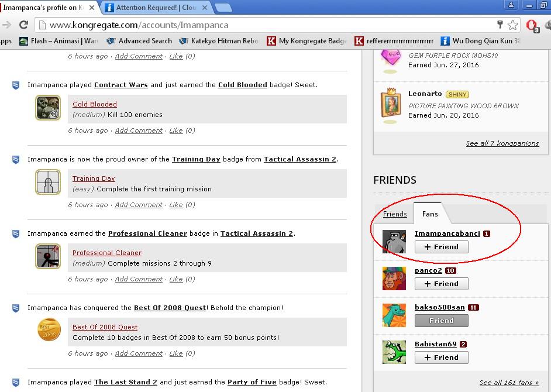Click the Friend button under bakso500san
The image size is (551, 392).
pyautogui.click(x=442, y=321)
